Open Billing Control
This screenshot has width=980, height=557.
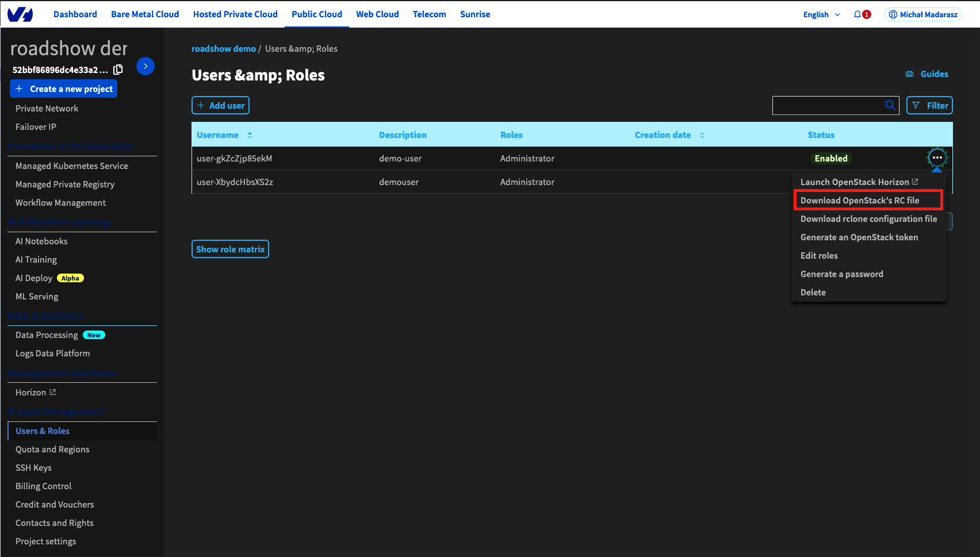point(44,486)
